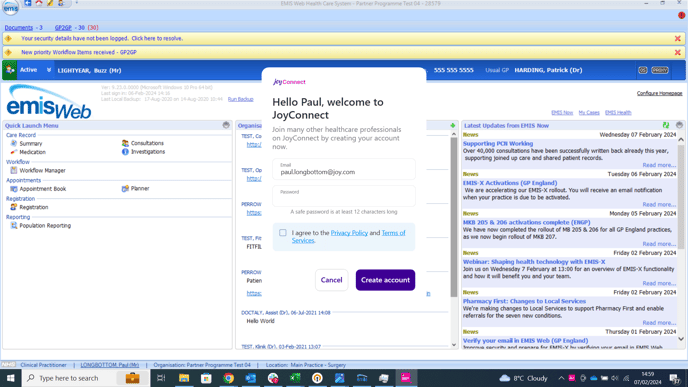
Task: Refresh the Latest Updates from EMIS Now panel
Action: point(666,125)
